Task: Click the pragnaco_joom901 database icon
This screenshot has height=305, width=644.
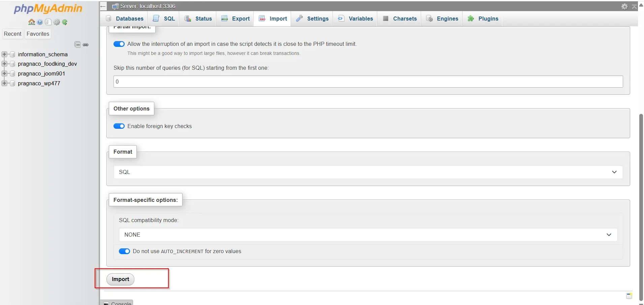Action: point(12,73)
